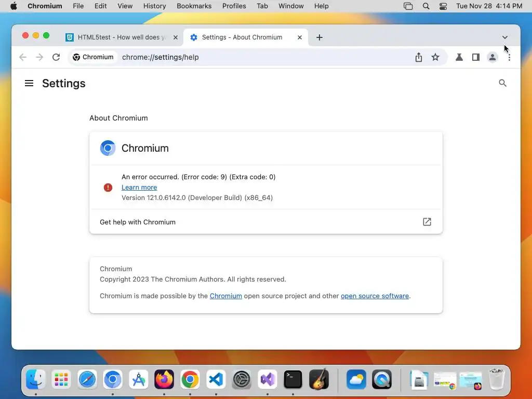Open the open source software link
532x399 pixels.
375,296
